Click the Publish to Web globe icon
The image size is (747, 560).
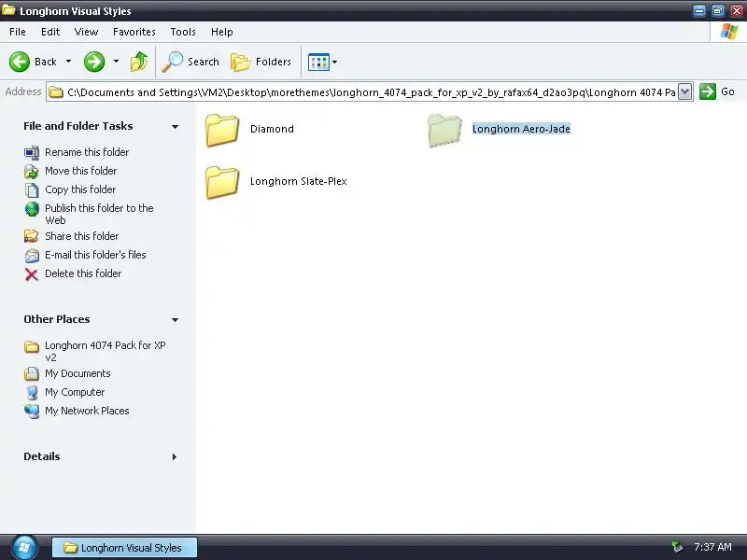pyautogui.click(x=32, y=209)
